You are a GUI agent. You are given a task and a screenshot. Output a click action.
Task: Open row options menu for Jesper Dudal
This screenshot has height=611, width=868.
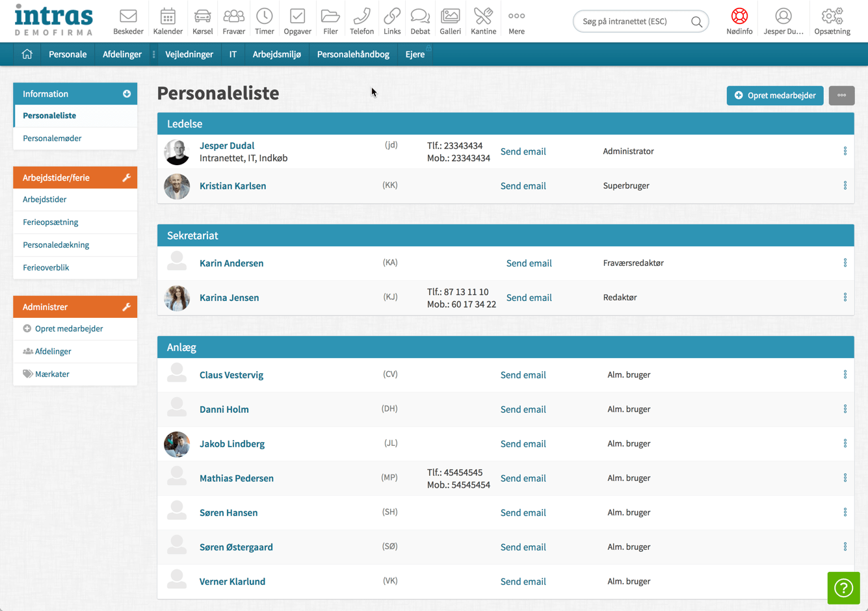[x=845, y=151]
